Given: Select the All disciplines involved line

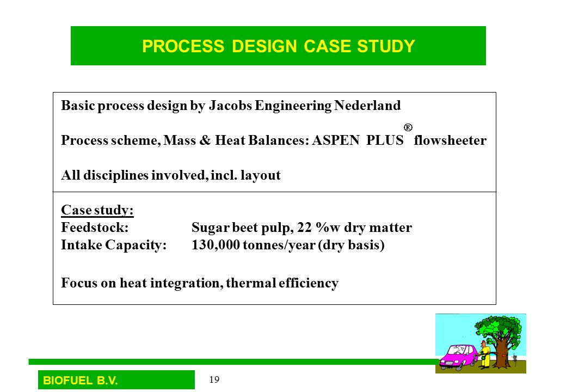Looking at the screenshot, I should [x=170, y=175].
